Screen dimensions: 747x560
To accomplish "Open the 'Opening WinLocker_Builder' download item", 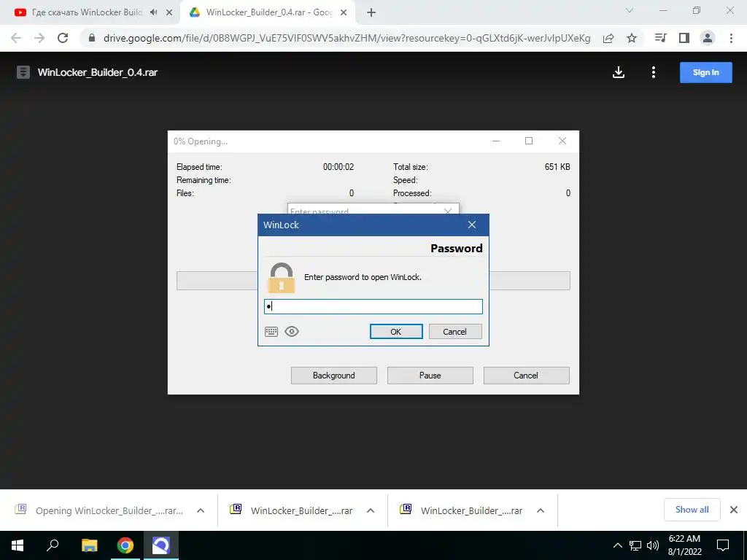I will click(99, 510).
